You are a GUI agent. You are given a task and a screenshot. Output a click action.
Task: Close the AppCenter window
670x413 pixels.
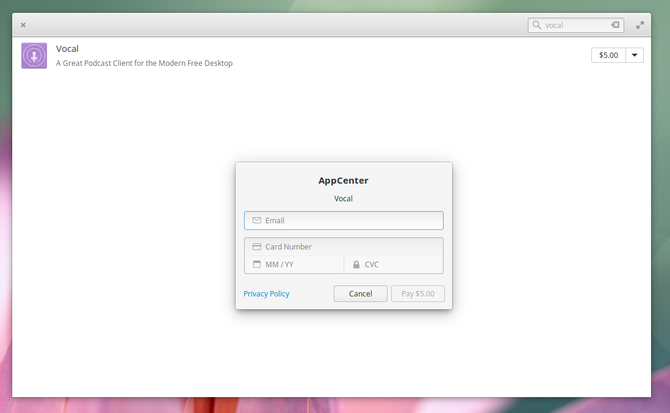23,25
